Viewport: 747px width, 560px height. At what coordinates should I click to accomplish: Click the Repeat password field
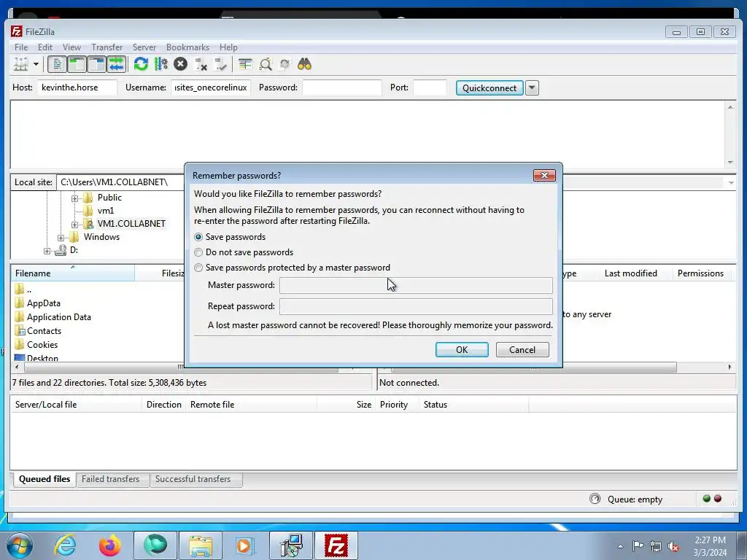[x=416, y=306]
